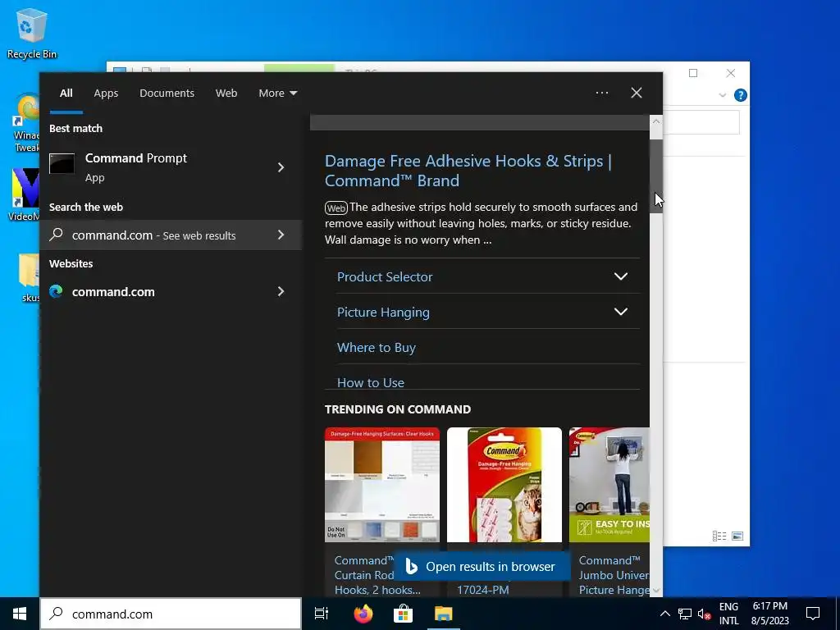Open network status tray icon
Viewport: 840px width, 630px height.
[685, 614]
